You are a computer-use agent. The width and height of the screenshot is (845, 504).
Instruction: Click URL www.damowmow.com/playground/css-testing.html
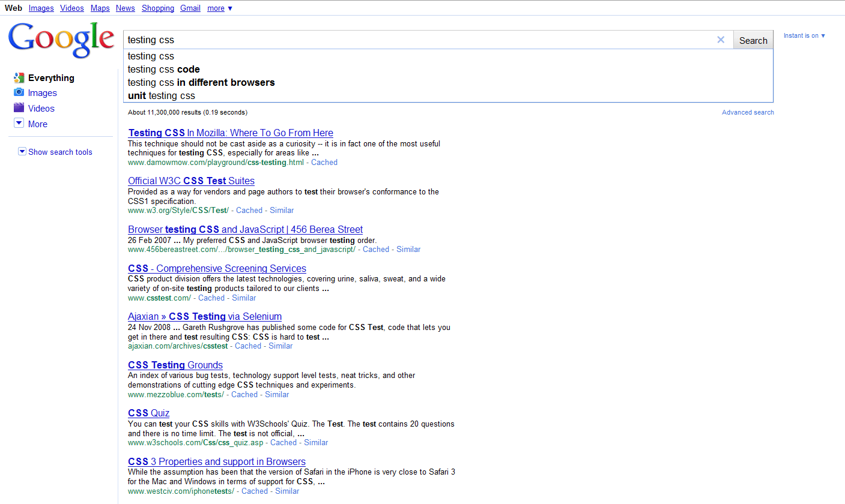(x=216, y=163)
